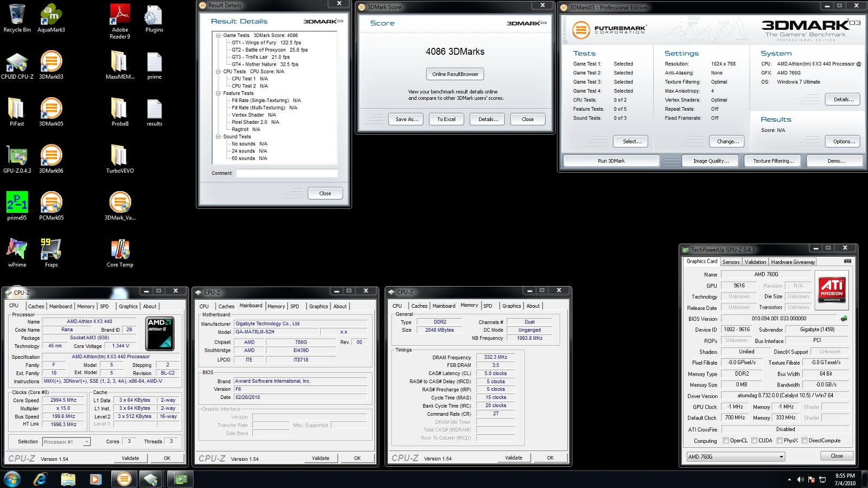Click the Comment input field in Result Details
868x488 pixels.
point(286,173)
